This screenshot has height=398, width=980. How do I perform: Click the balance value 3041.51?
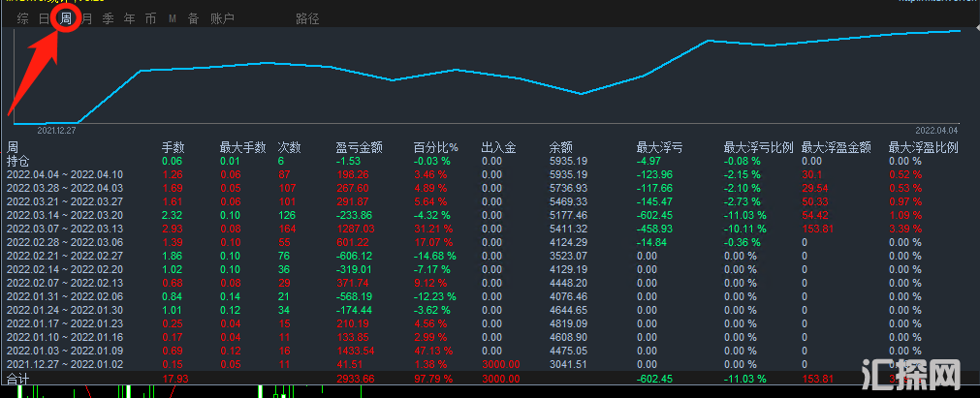(569, 364)
